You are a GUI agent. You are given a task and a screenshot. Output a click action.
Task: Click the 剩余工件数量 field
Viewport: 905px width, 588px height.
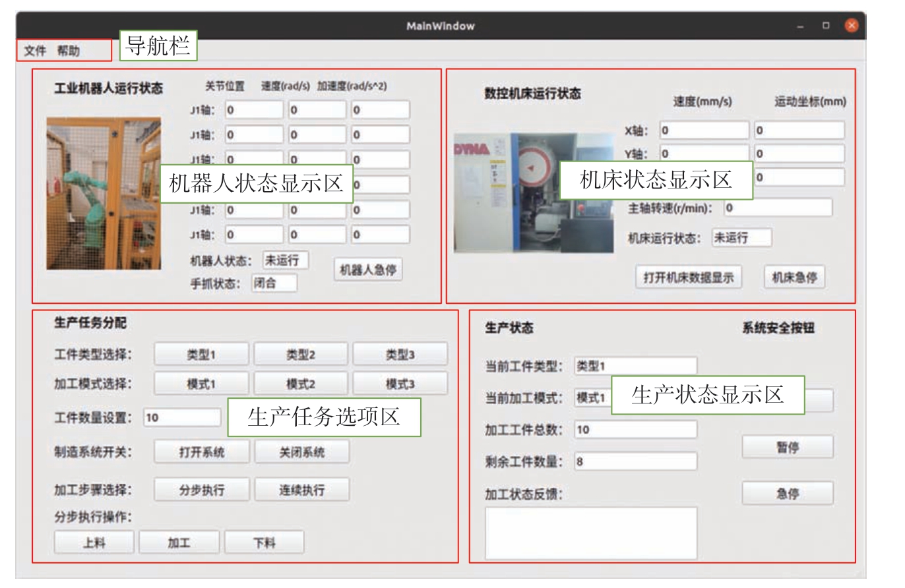635,461
